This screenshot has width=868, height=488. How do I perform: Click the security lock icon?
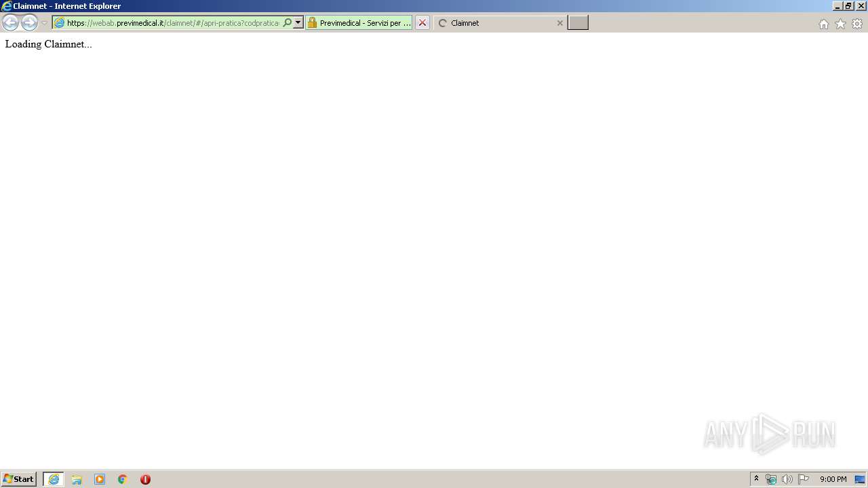[x=312, y=22]
